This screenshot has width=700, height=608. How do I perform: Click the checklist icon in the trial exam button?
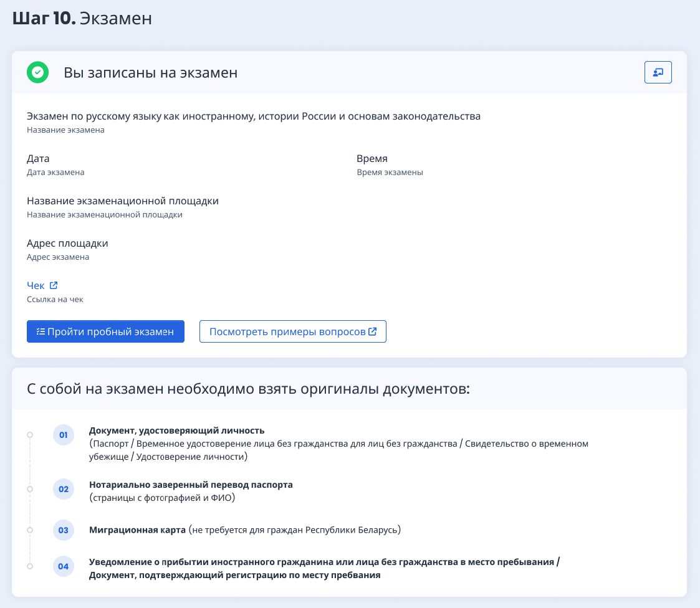(x=41, y=331)
